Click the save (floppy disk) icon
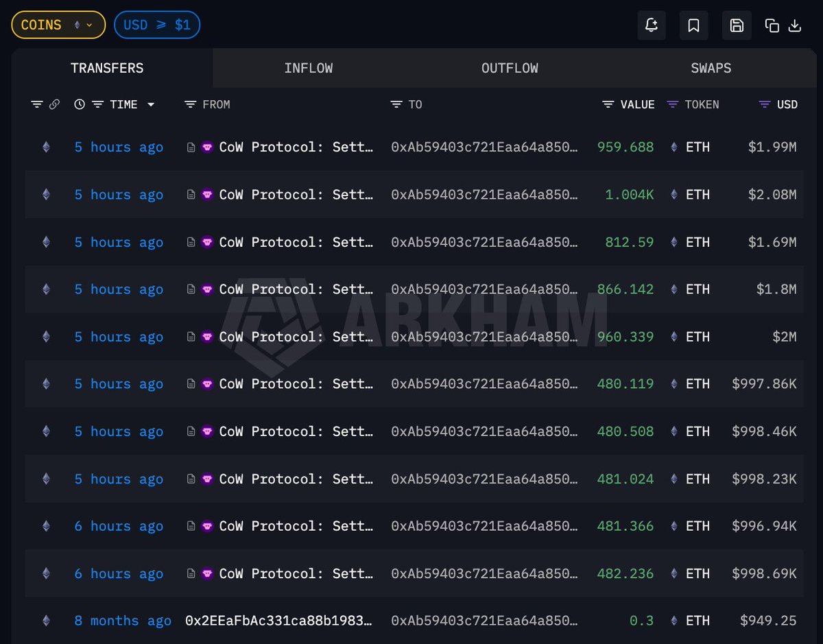 (x=737, y=25)
